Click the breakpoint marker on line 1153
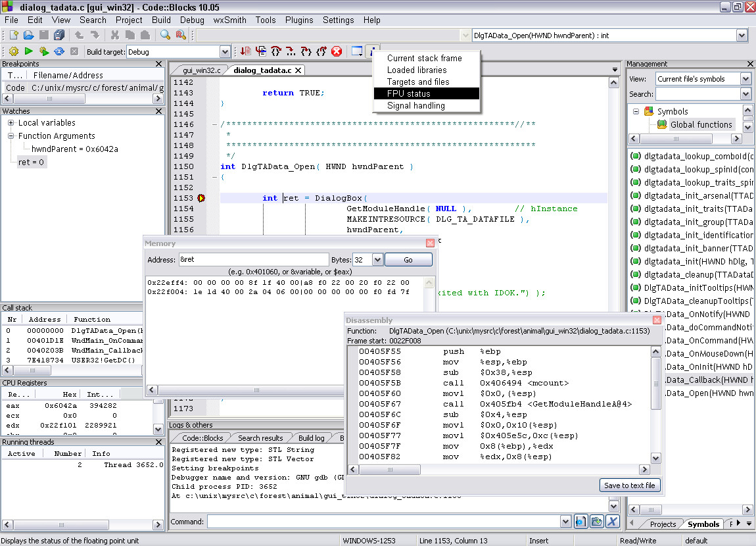Image resolution: width=756 pixels, height=546 pixels. (x=201, y=198)
